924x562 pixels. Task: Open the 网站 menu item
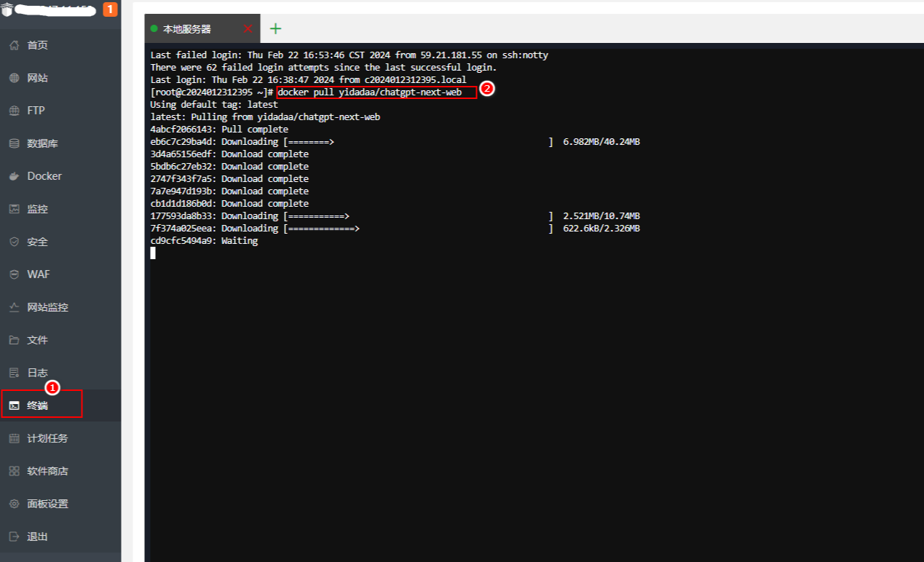[x=38, y=78]
